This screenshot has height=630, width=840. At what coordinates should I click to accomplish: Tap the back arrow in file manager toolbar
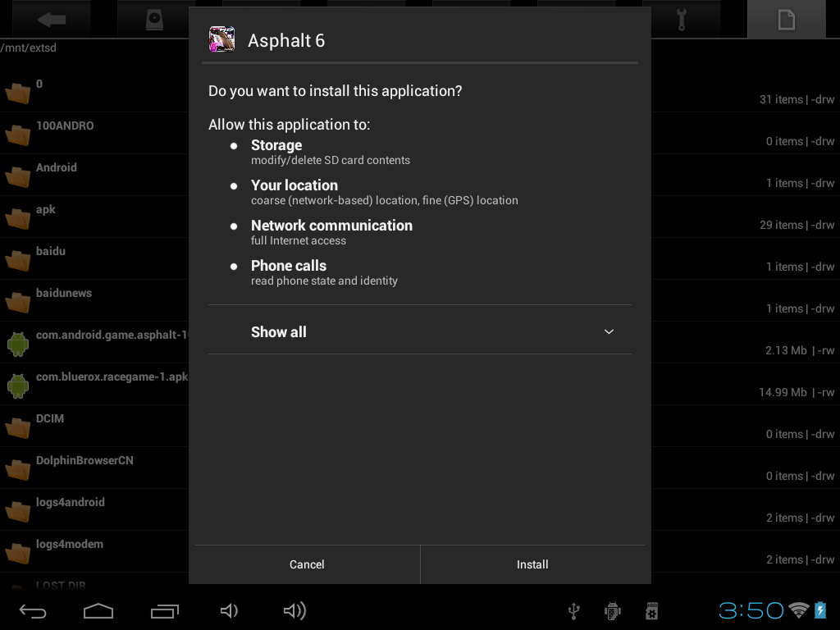click(52, 20)
